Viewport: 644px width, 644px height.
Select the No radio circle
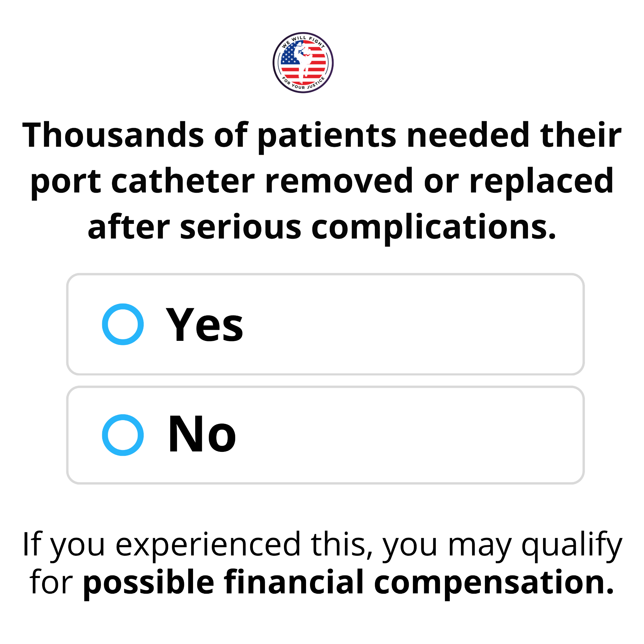pyautogui.click(x=123, y=435)
